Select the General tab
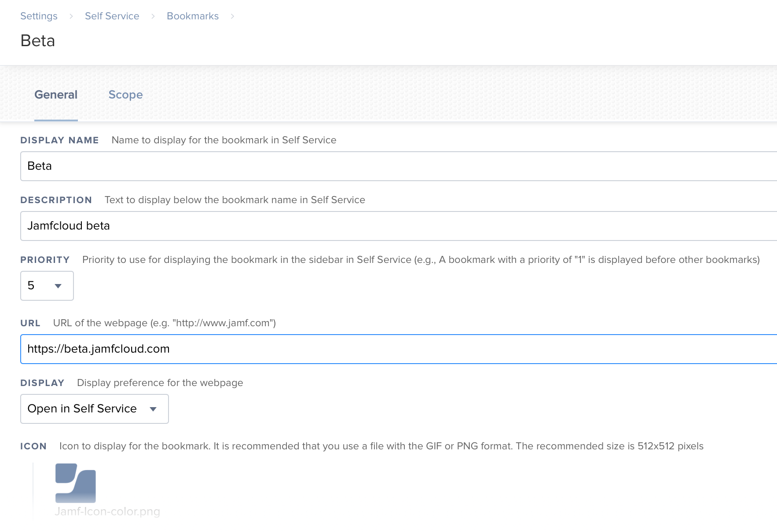This screenshot has width=777, height=532. click(56, 95)
